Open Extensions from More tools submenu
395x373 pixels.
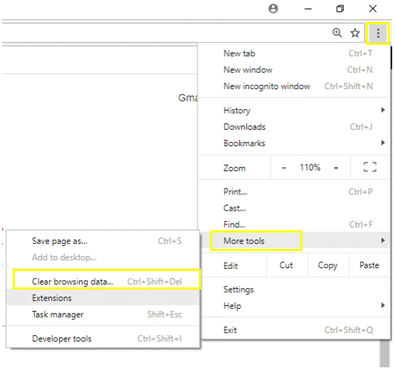[103, 298]
